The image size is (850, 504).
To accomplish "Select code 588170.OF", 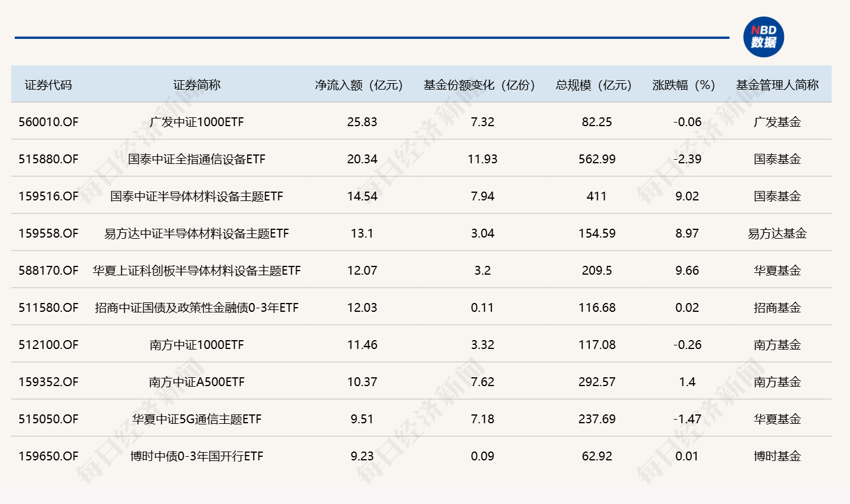I will coord(48,271).
